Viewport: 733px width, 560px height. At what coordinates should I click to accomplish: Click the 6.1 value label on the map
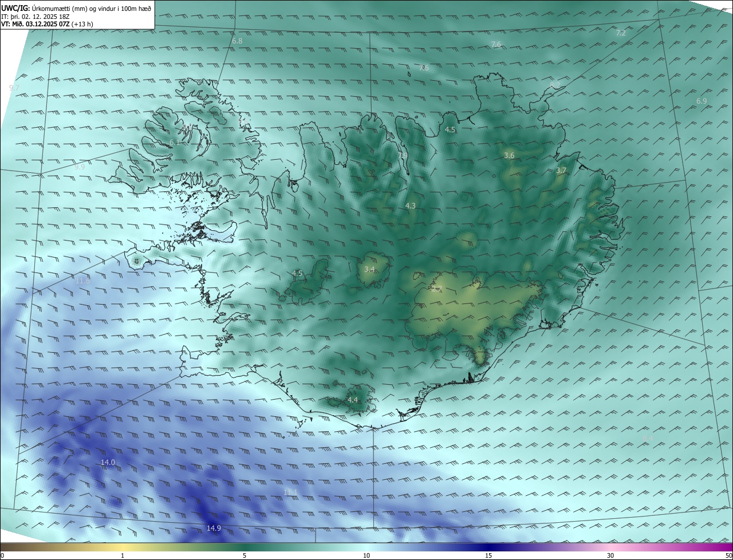click(x=175, y=142)
